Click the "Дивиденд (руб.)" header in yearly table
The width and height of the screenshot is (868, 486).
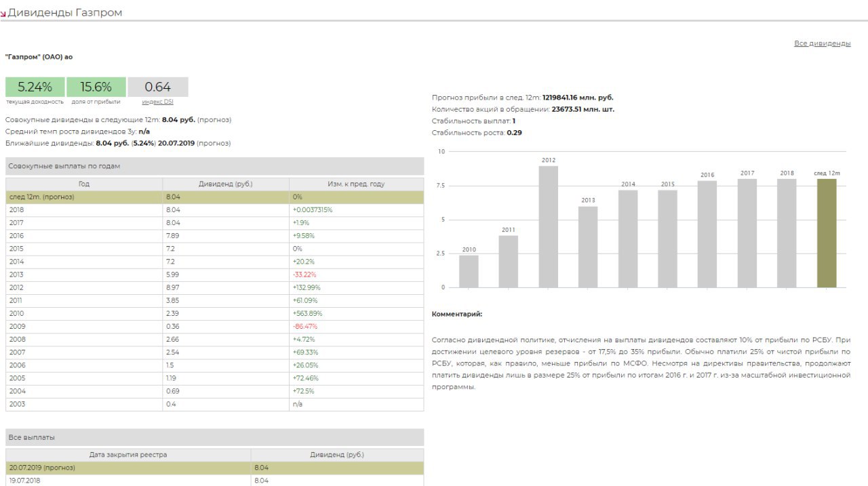[226, 184]
